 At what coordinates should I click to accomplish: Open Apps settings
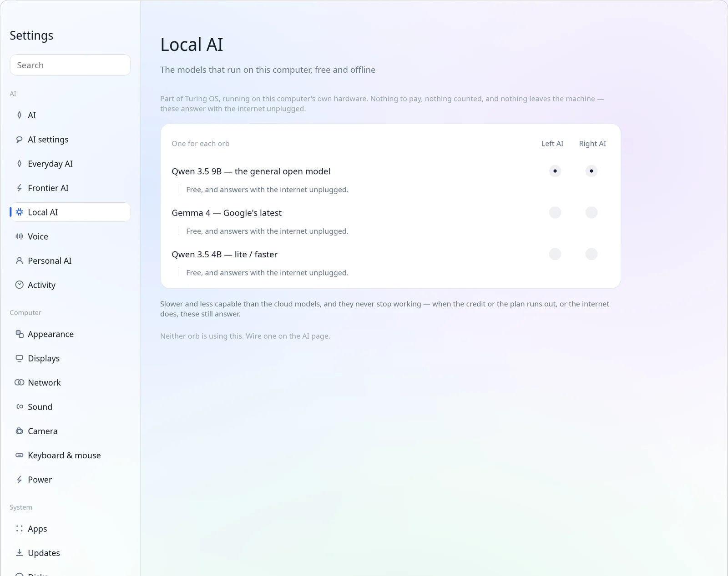point(70,529)
